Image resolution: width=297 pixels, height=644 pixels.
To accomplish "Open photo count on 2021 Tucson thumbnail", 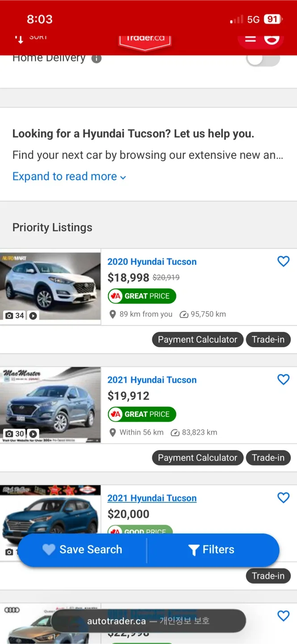I will pos(15,434).
